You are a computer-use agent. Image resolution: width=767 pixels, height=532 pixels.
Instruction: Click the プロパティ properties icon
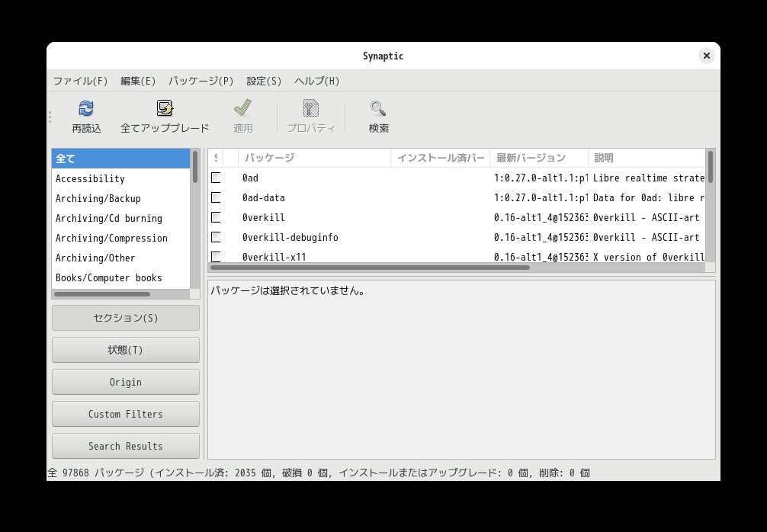(311, 108)
